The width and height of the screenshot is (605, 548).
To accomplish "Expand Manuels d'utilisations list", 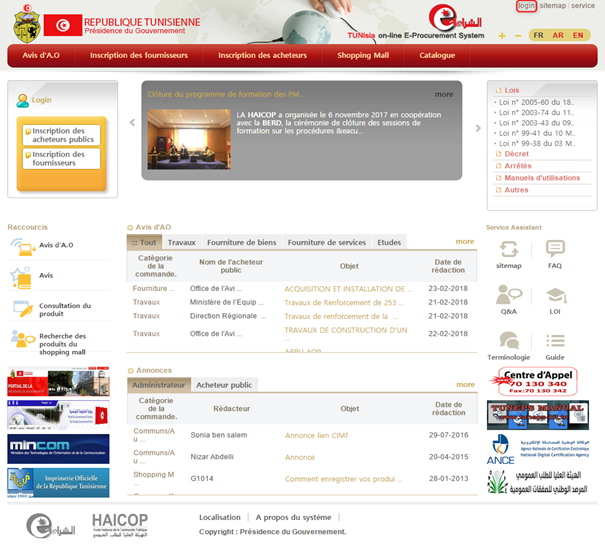I will (x=542, y=178).
